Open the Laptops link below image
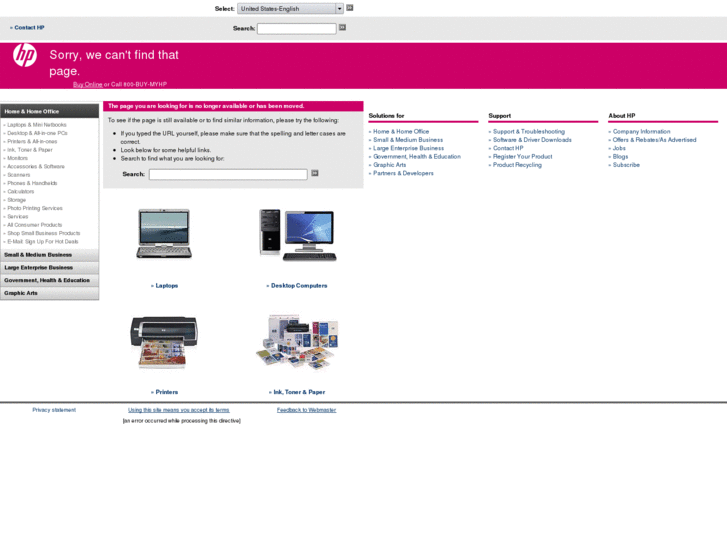This screenshot has height=545, width=727. click(166, 286)
